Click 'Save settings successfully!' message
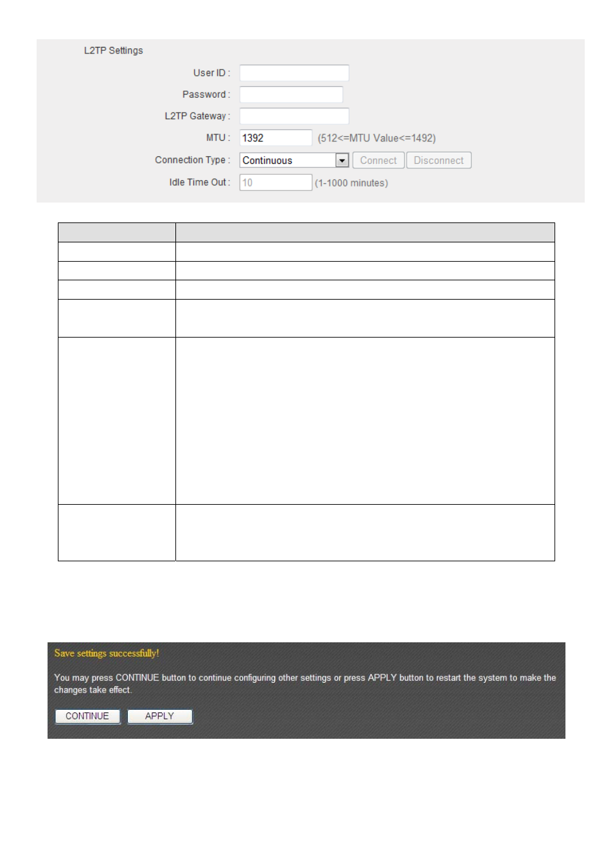 click(x=107, y=653)
